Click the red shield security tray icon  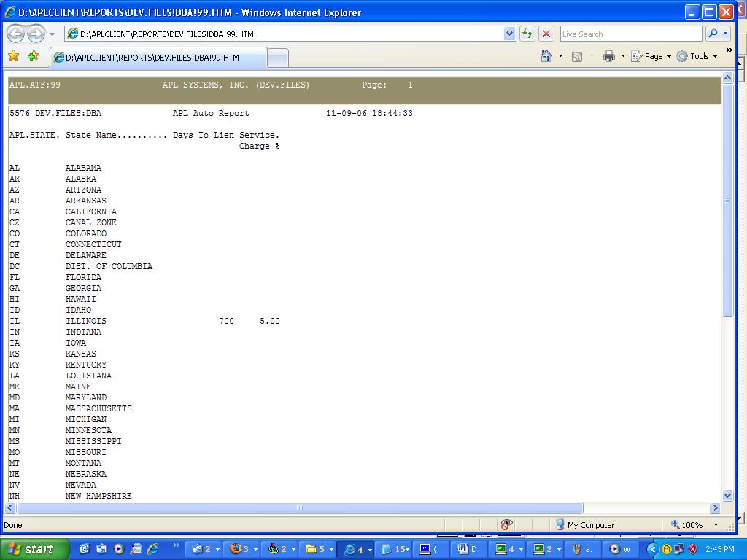point(693,549)
